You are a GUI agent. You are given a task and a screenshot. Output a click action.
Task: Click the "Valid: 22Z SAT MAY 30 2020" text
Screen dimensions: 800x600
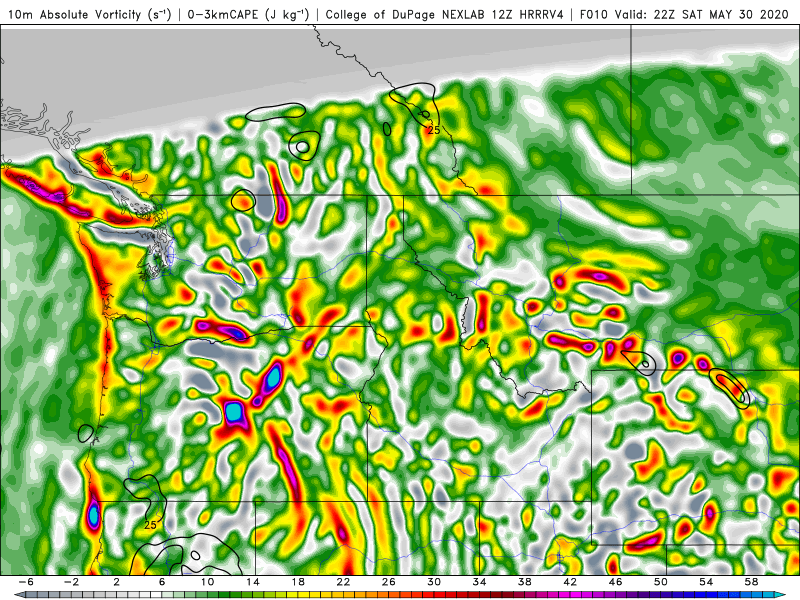pyautogui.click(x=702, y=14)
